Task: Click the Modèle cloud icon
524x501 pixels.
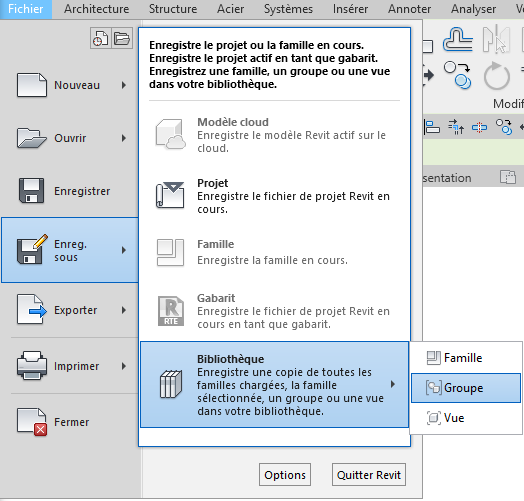Action: click(170, 134)
